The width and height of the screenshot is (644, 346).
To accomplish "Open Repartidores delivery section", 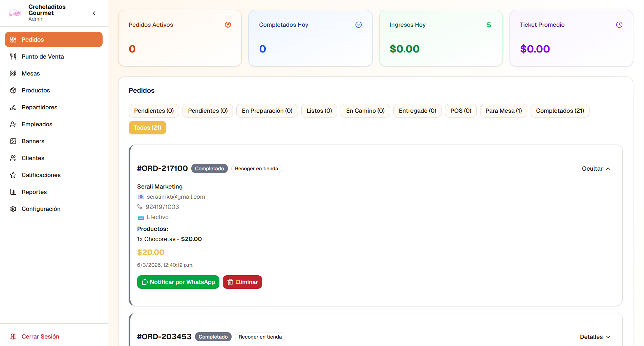I will pyautogui.click(x=53, y=107).
